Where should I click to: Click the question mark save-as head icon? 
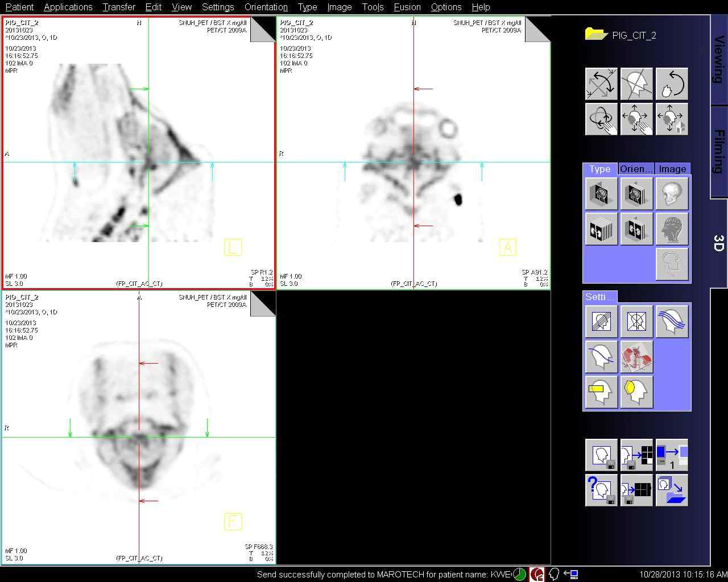[x=601, y=490]
